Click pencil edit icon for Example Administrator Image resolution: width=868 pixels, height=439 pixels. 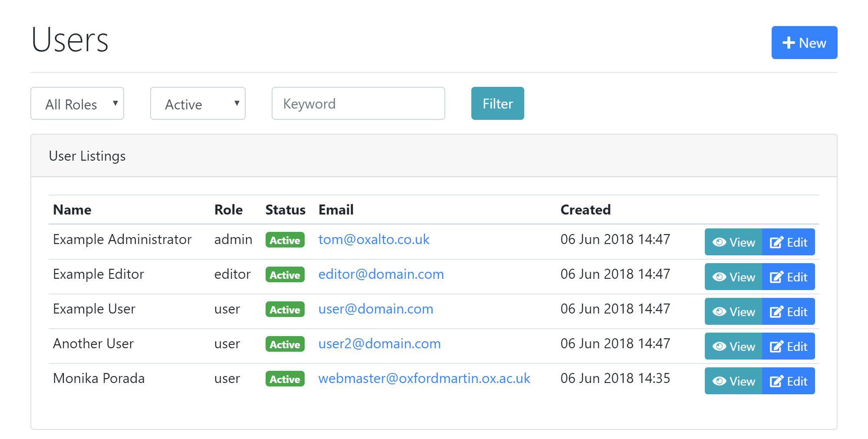(x=776, y=242)
